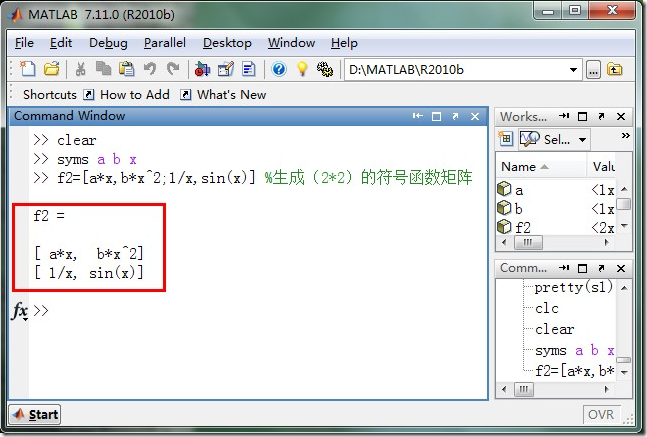Click the Value column header
This screenshot has width=647, height=437.
pyautogui.click(x=603, y=167)
